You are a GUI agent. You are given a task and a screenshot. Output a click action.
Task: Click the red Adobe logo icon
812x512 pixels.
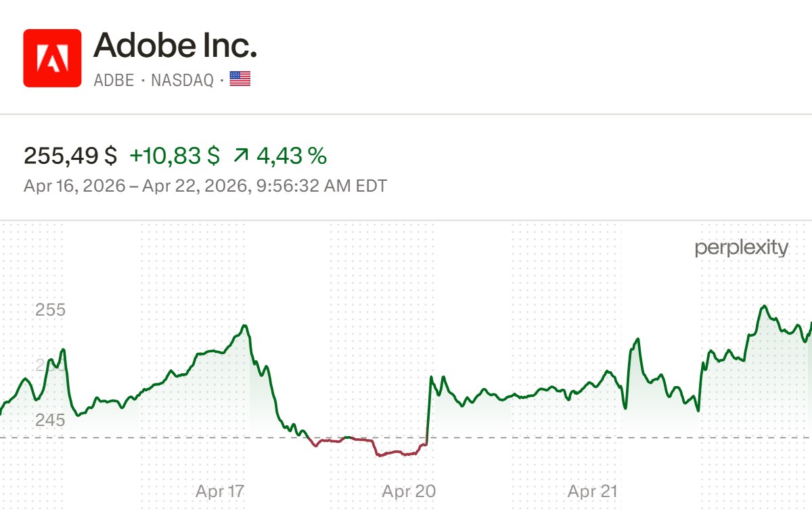point(52,58)
